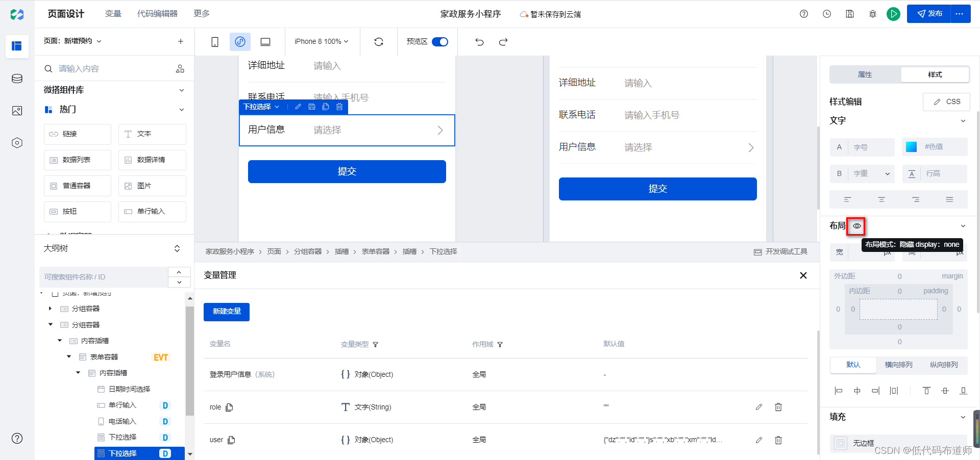Switch to the 样式 tab
Image resolution: width=980 pixels, height=460 pixels.
[x=935, y=74]
